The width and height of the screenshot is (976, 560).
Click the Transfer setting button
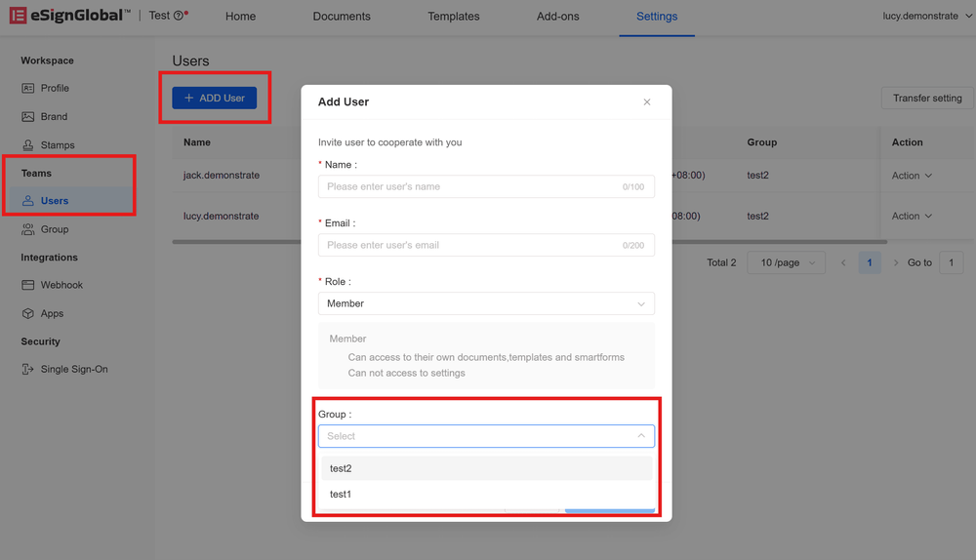click(x=926, y=99)
